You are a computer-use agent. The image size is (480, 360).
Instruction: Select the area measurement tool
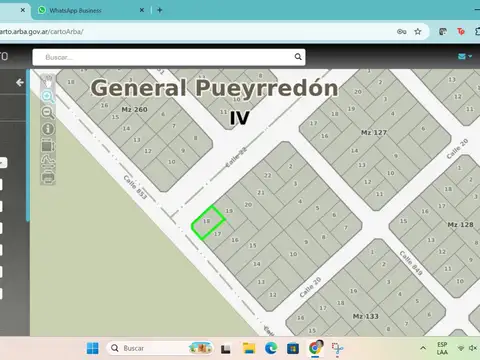pyautogui.click(x=48, y=146)
